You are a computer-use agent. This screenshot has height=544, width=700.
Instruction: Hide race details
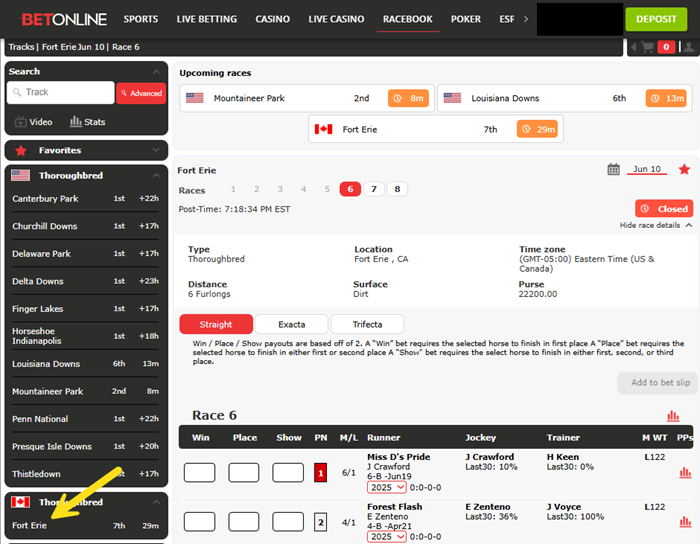656,225
